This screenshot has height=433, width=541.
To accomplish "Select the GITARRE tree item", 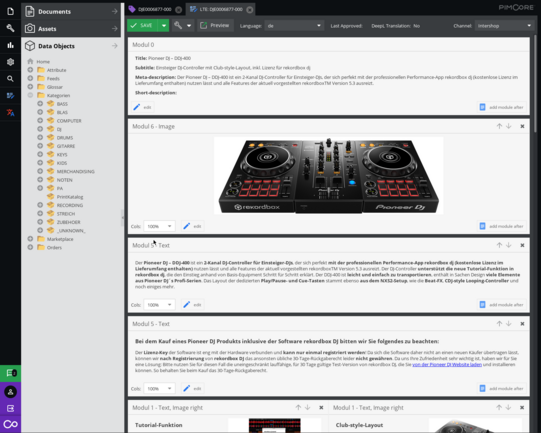I will point(66,146).
